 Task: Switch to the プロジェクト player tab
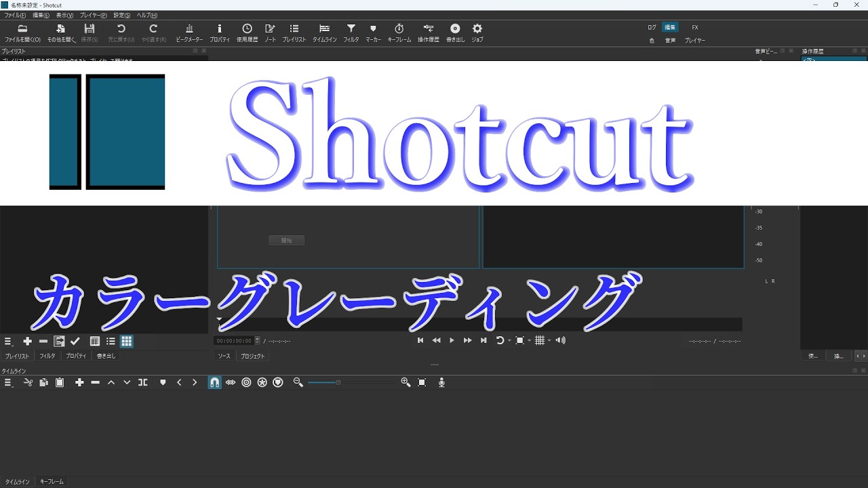(253, 356)
